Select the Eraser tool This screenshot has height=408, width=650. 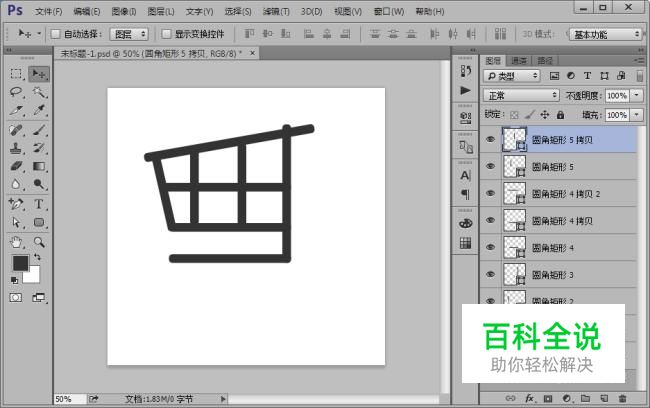point(16,166)
